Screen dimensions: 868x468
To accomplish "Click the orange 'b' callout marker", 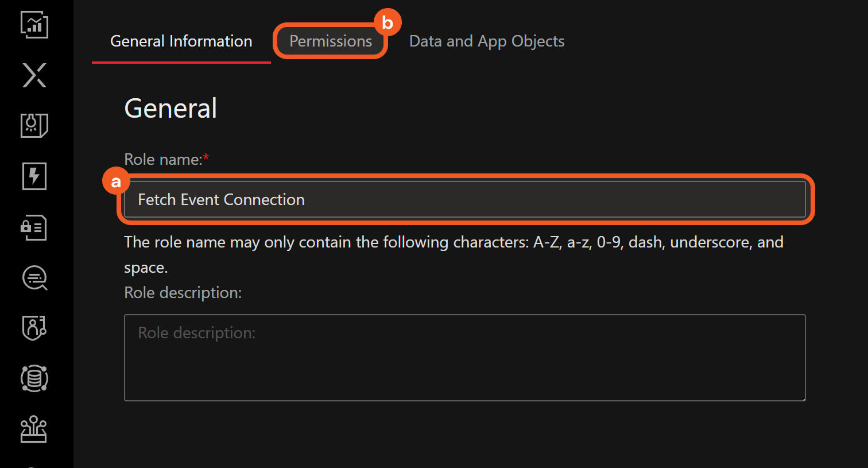I will pos(387,23).
